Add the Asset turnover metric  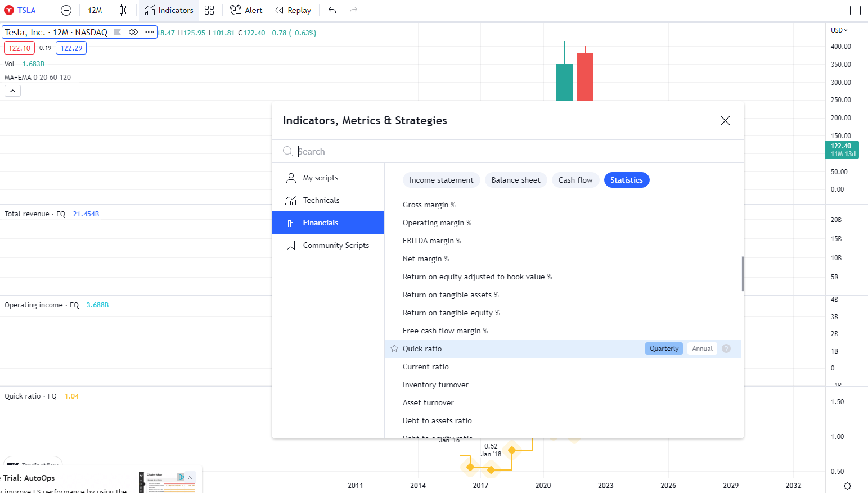click(563, 402)
